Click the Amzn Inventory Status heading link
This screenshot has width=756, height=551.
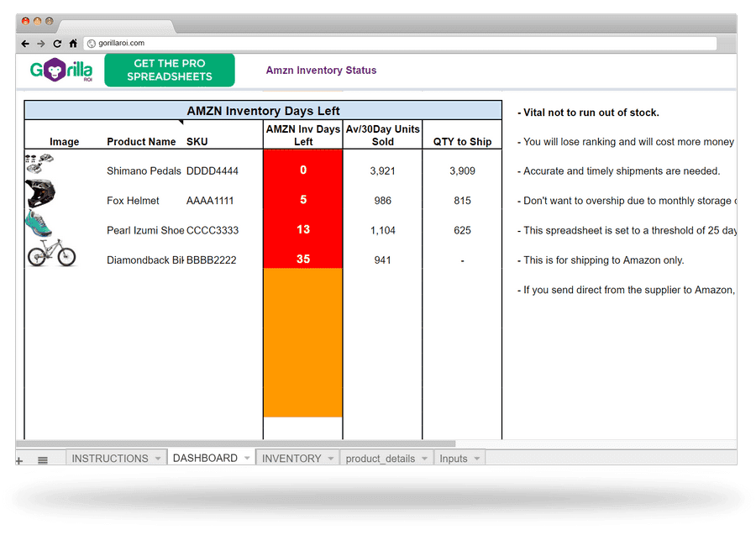point(320,71)
